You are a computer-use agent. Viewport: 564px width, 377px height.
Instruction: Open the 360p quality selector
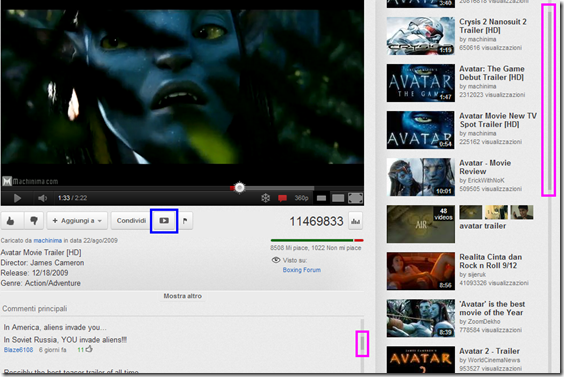pos(301,198)
